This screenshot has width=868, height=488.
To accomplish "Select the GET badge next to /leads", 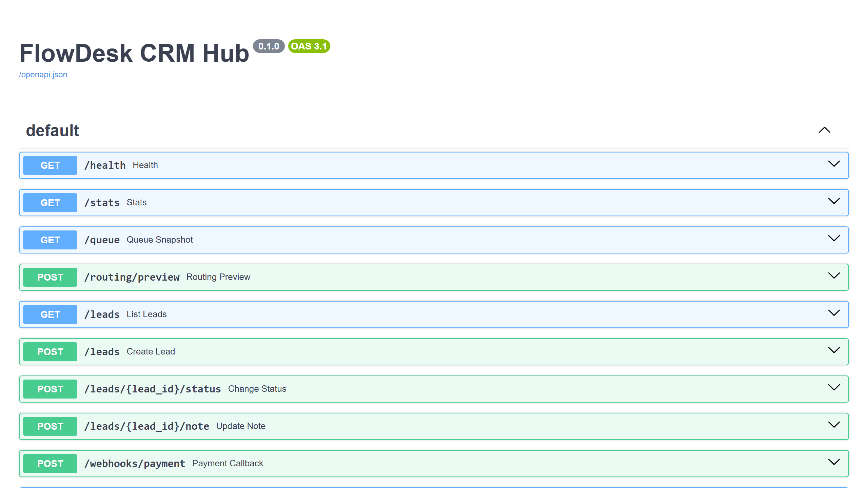I will pos(50,314).
